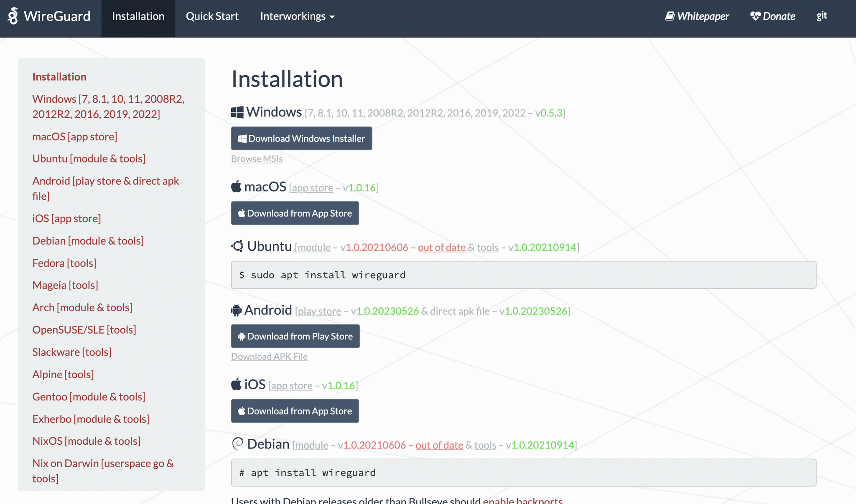
Task: Open the Whitepaper link in navbar
Action: [x=698, y=15]
